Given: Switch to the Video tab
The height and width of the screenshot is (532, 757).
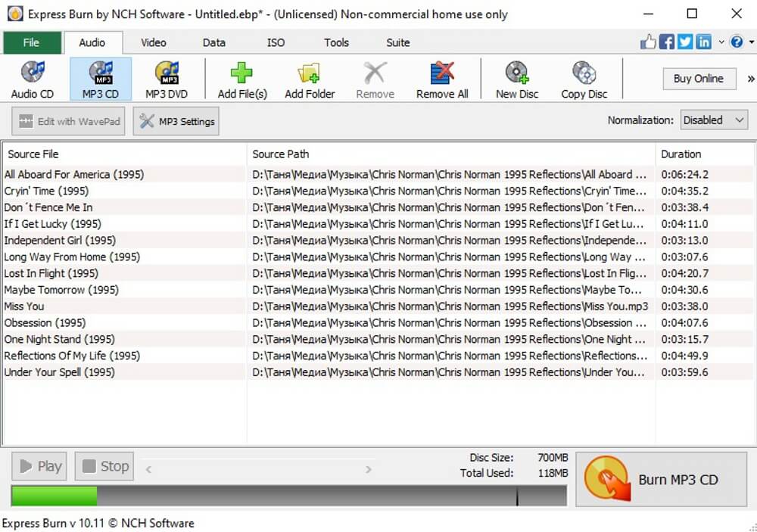Looking at the screenshot, I should pos(154,42).
